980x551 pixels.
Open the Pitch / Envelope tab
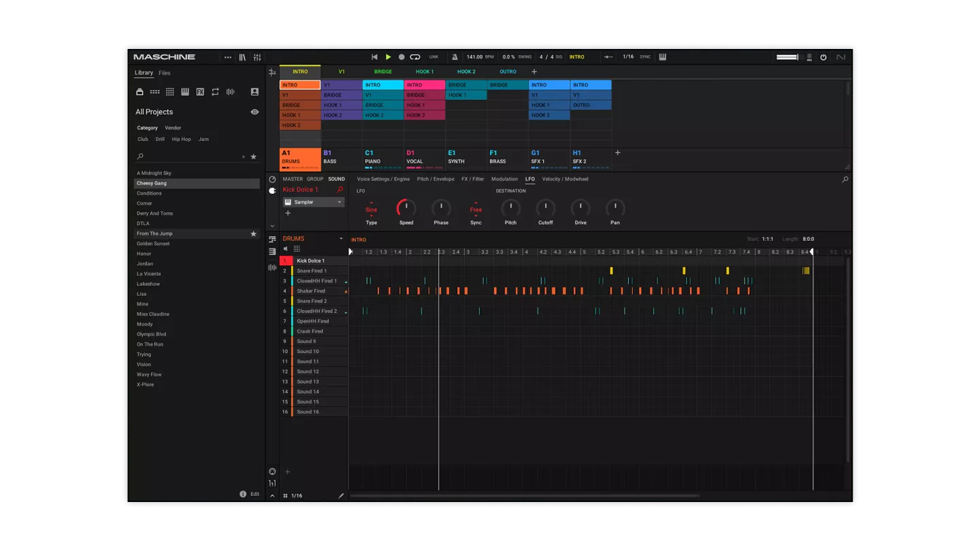coord(435,179)
